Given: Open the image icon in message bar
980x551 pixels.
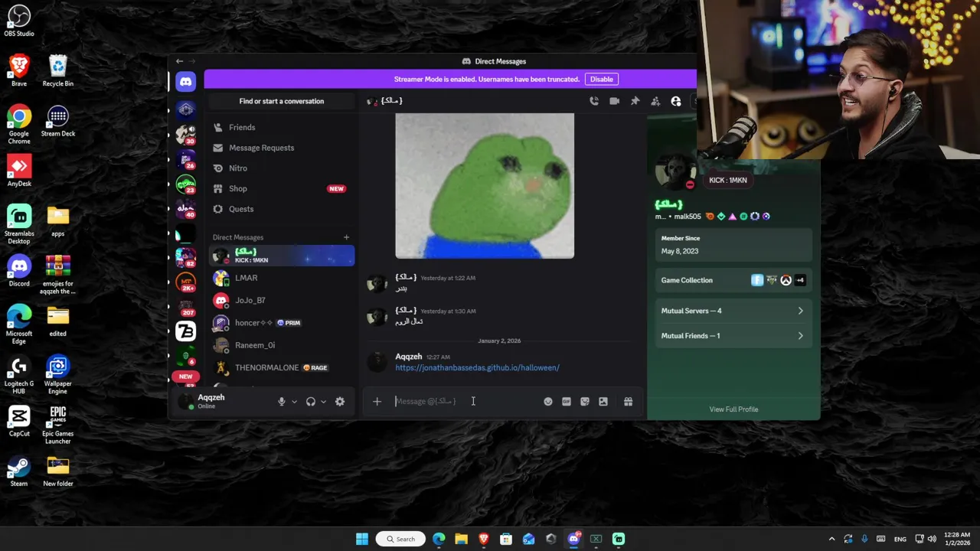Looking at the screenshot, I should click(603, 401).
